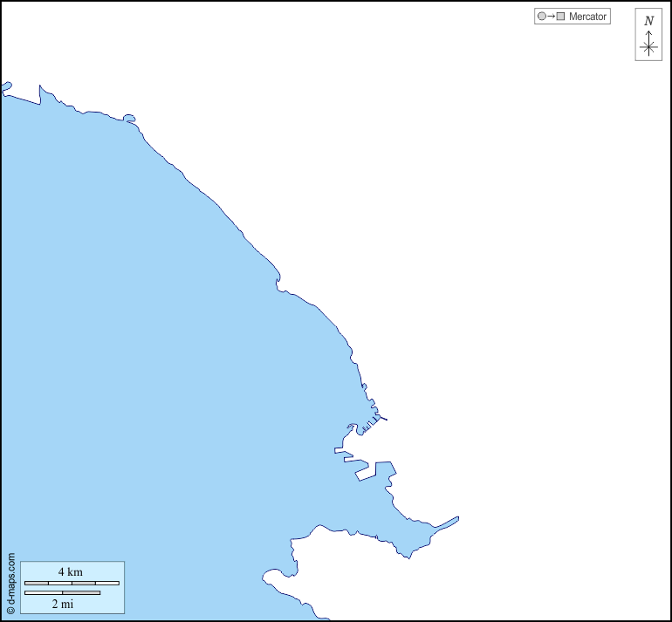This screenshot has width=672, height=622.
Task: Click the narrow spit pointing east at the bay
Action: (447, 523)
